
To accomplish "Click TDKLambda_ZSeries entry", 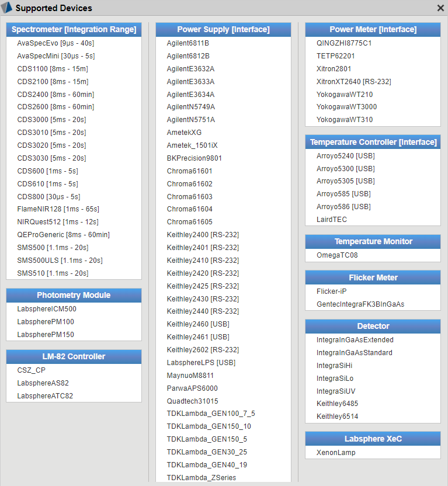I will (x=202, y=478).
